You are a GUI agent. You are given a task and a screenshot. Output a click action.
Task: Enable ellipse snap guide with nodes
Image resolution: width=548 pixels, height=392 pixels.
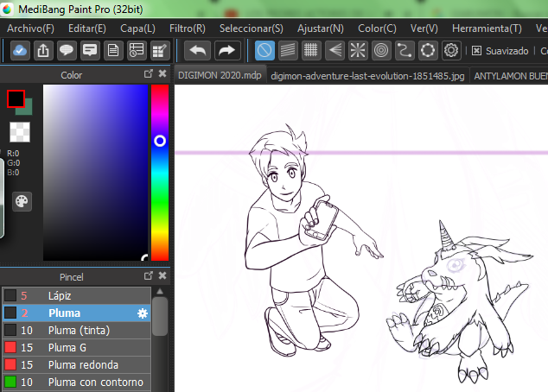(428, 51)
